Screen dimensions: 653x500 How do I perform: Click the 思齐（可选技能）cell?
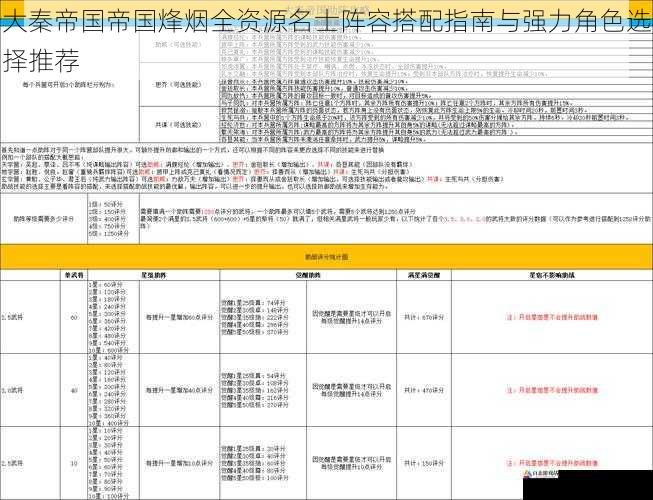(x=178, y=85)
